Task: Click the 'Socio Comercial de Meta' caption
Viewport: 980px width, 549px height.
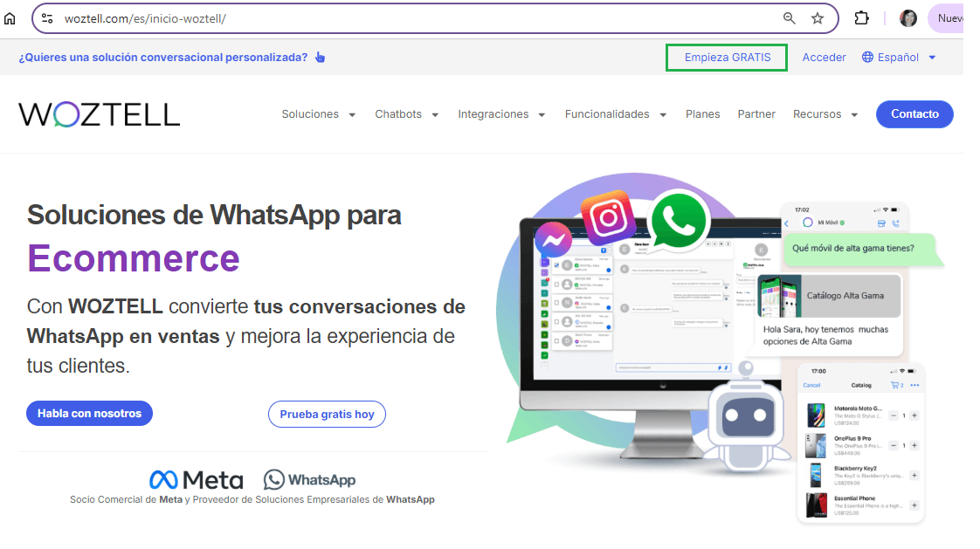Action: pyautogui.click(x=127, y=499)
